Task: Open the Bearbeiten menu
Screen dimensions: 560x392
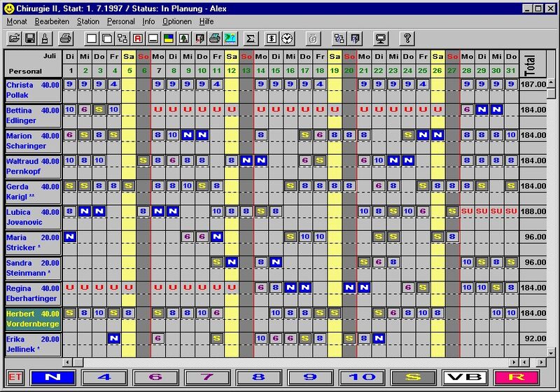Action: pos(52,22)
